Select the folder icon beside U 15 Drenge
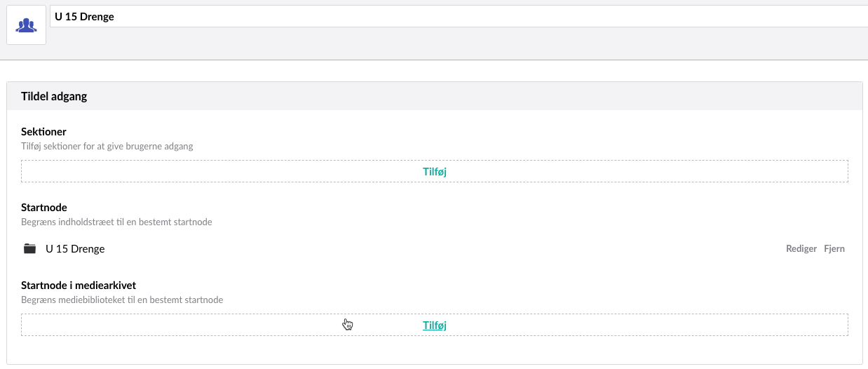 (x=29, y=248)
